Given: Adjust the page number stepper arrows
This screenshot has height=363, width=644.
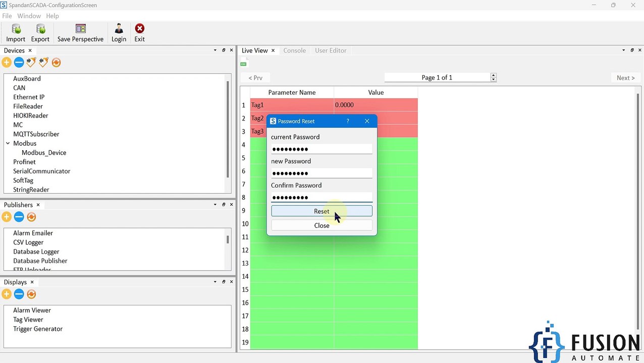Looking at the screenshot, I should [494, 77].
